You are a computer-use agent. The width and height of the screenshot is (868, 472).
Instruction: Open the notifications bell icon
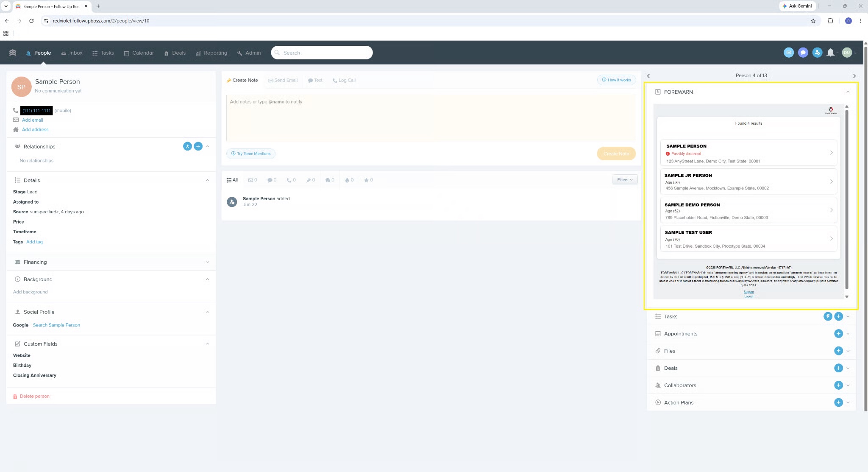point(830,53)
